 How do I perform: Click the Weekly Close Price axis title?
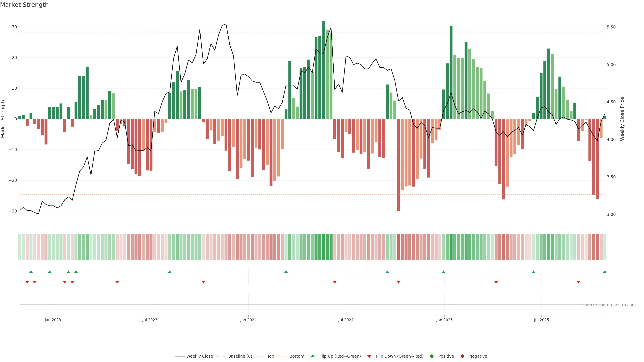622,119
